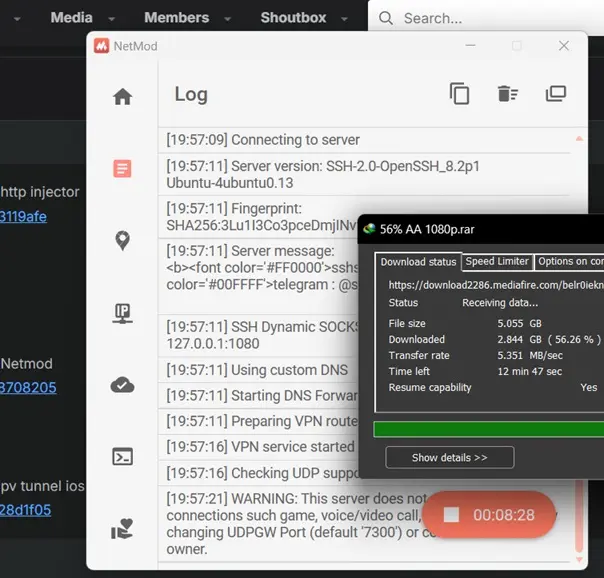The image size is (604, 578).
Task: Click the cloud checkmark icon
Action: pyautogui.click(x=122, y=385)
